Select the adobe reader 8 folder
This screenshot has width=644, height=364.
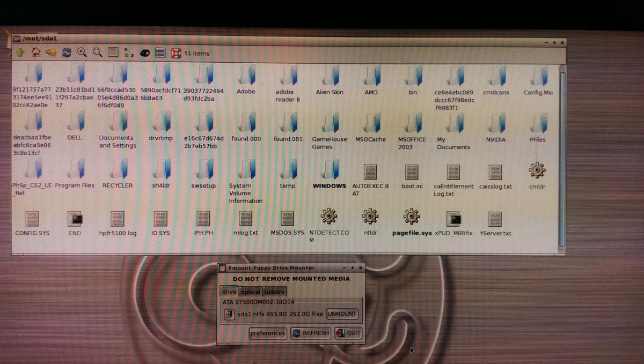(288, 84)
